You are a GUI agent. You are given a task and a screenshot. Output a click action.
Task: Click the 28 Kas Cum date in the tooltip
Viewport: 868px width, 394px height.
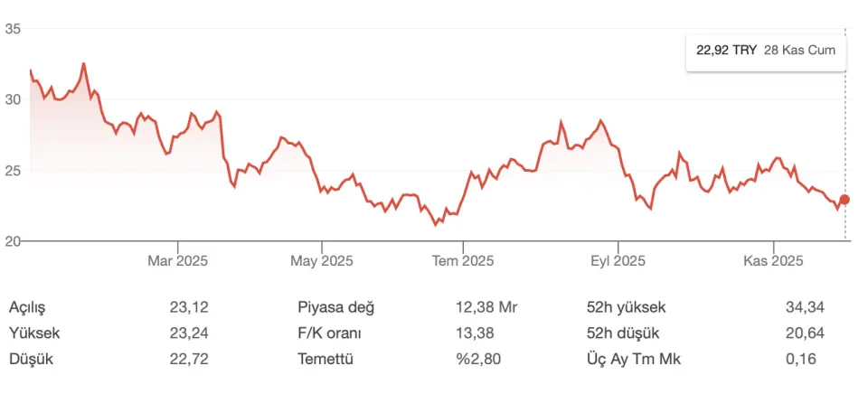pyautogui.click(x=798, y=51)
